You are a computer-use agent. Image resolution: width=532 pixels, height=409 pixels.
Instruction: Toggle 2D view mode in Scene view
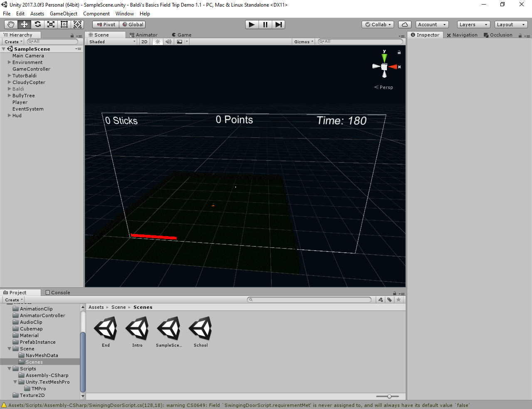(x=144, y=42)
